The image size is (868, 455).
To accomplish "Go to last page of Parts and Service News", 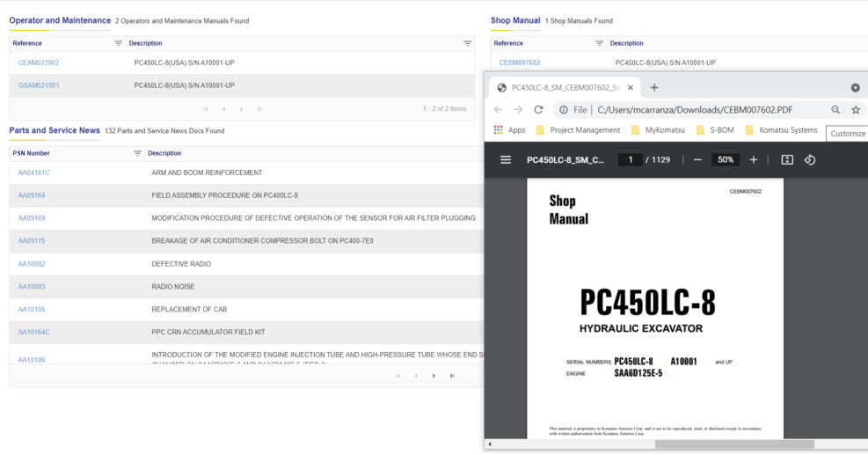I will tap(452, 376).
